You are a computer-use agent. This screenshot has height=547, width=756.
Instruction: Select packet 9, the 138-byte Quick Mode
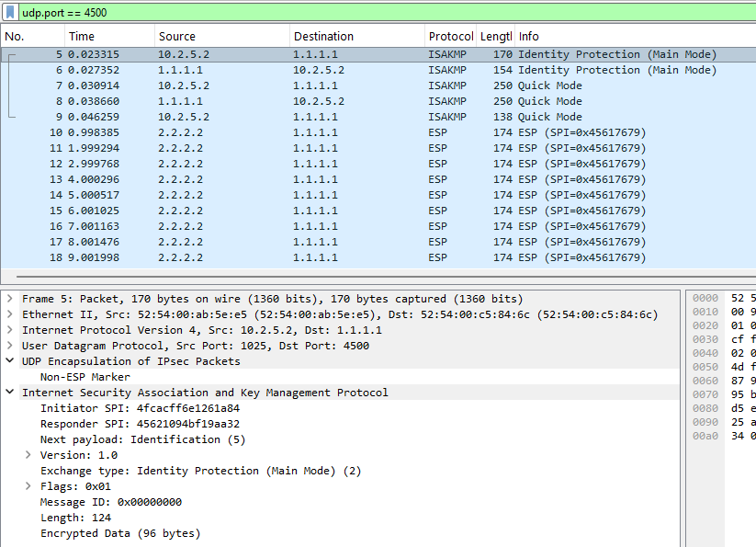(367, 117)
